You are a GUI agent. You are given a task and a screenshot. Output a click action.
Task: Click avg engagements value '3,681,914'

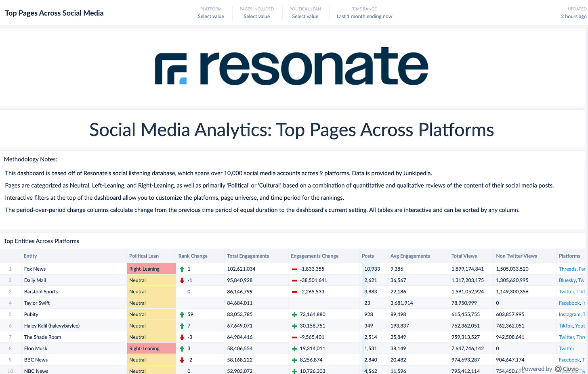401,303
